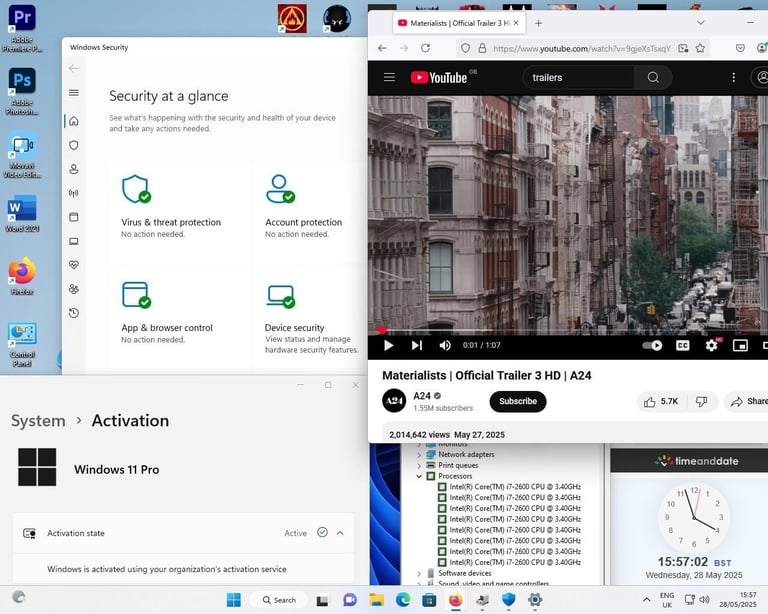768x614 pixels.
Task: Save page to Pocket icon
Action: point(740,48)
